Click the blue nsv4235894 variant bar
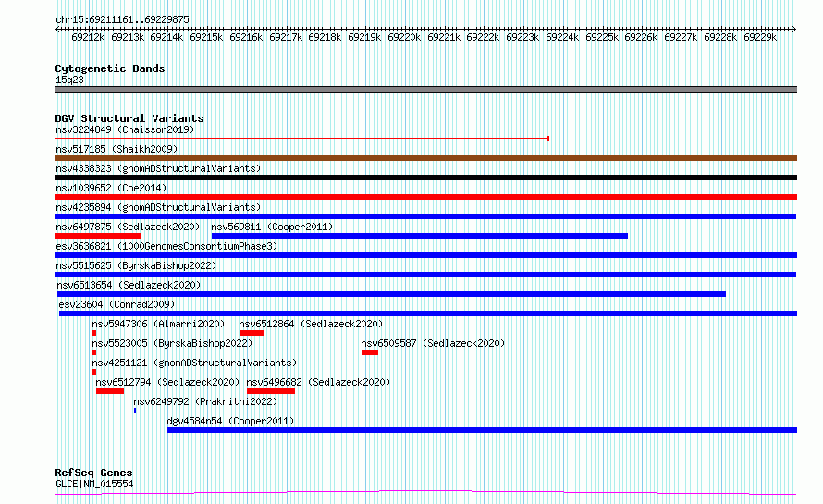Screen dimensions: 823x504 point(425,216)
